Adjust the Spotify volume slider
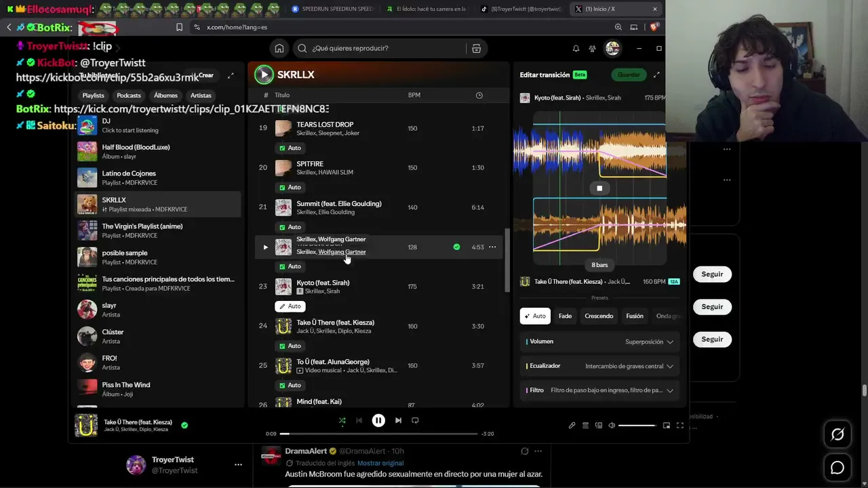This screenshot has width=868, height=488. pos(637,426)
